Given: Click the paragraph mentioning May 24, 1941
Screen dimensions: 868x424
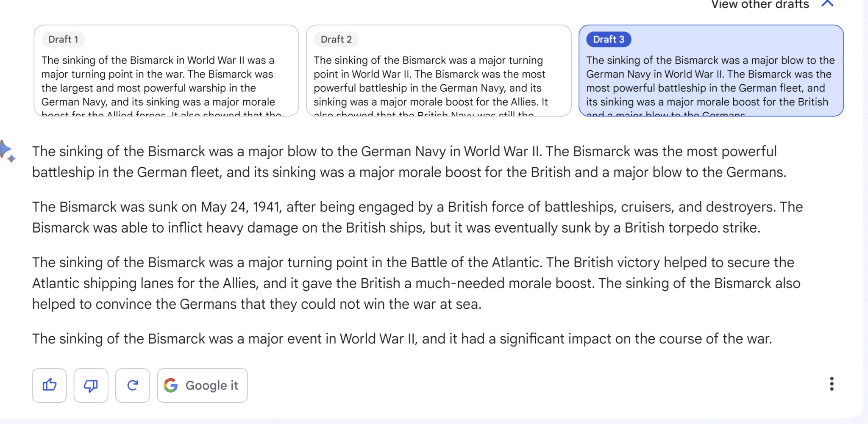Looking at the screenshot, I should click(417, 217).
